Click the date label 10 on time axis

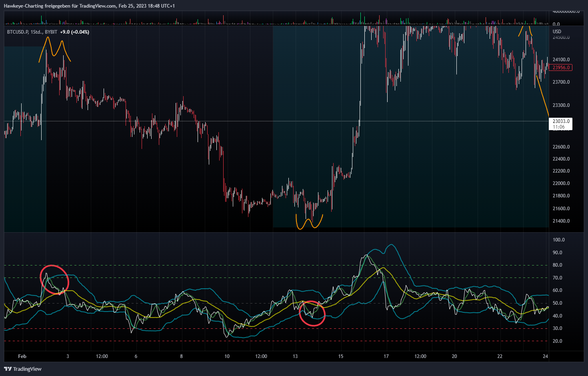click(x=227, y=356)
